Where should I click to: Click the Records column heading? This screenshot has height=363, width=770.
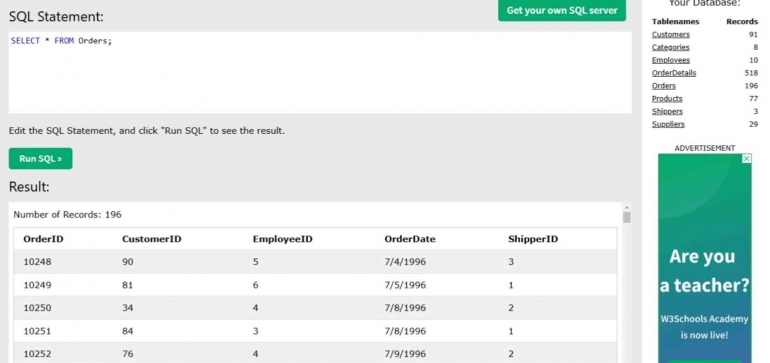(742, 22)
